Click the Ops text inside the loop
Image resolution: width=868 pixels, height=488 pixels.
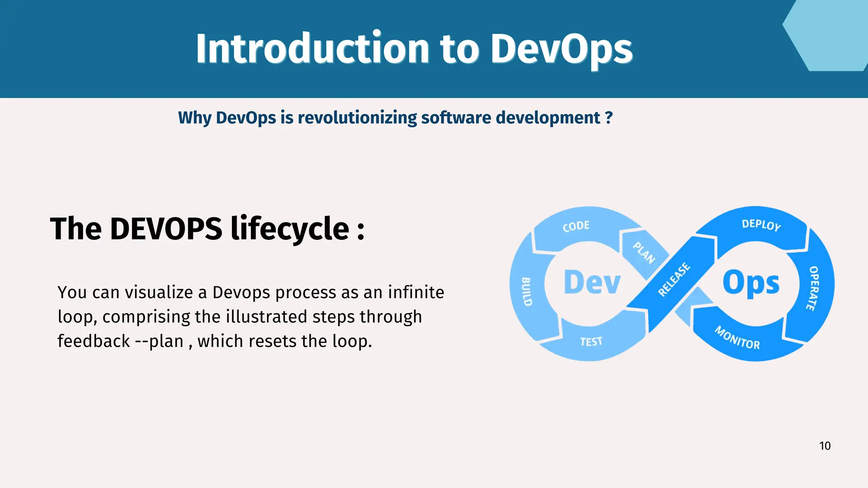[751, 283]
